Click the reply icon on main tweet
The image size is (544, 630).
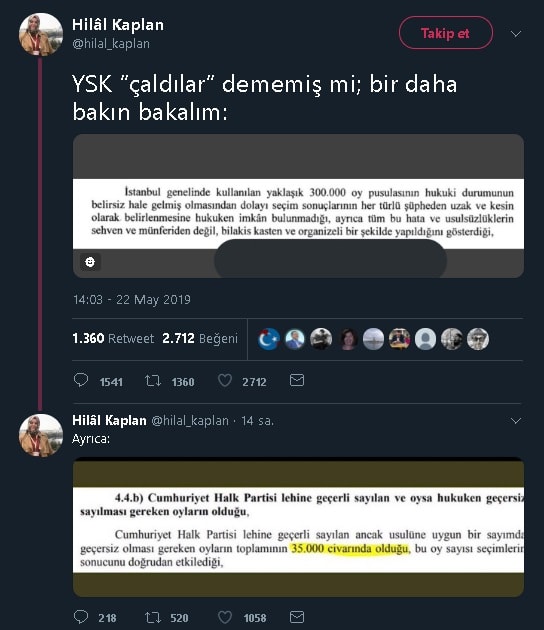81,380
